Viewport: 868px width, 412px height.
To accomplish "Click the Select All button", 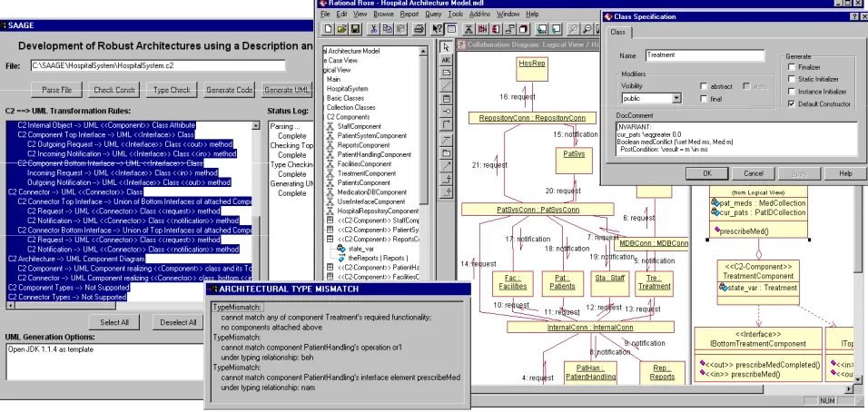I will tap(114, 322).
